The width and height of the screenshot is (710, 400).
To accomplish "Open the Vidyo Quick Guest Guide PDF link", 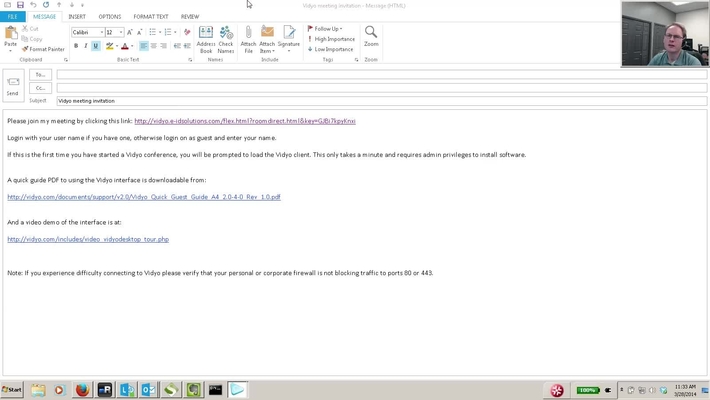I will (144, 197).
